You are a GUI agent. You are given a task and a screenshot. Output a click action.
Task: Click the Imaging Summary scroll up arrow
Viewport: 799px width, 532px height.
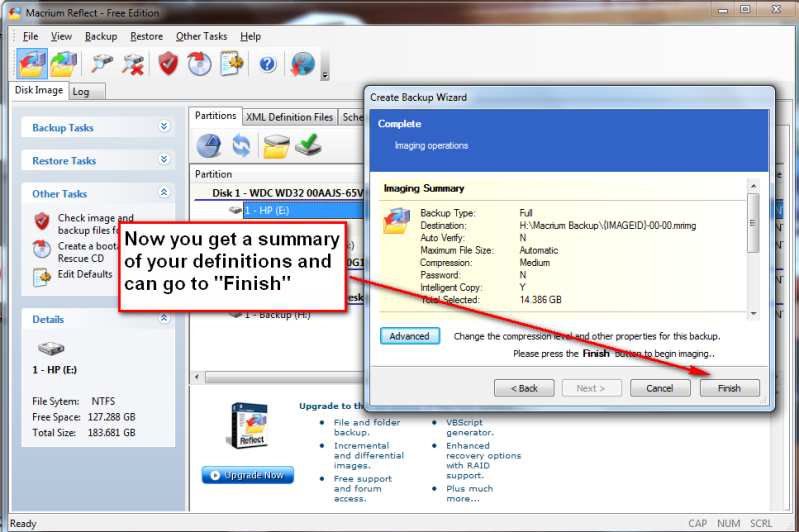coord(753,185)
